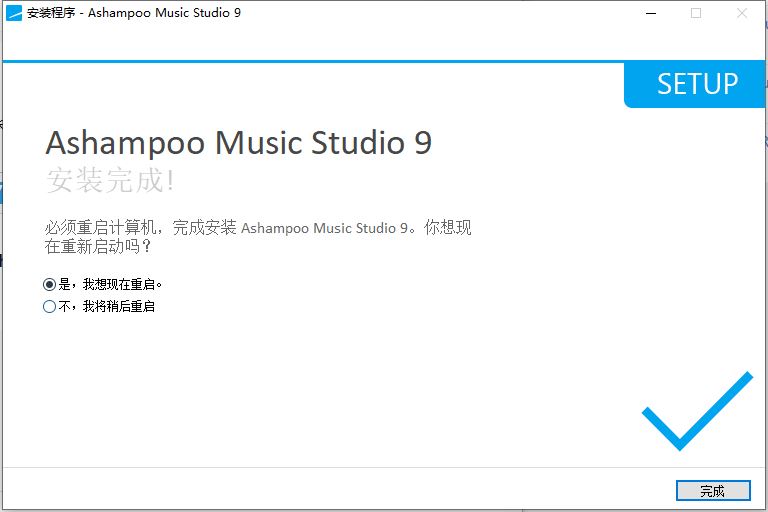Click the Ashampoo installer title bar icon

(x=14, y=13)
